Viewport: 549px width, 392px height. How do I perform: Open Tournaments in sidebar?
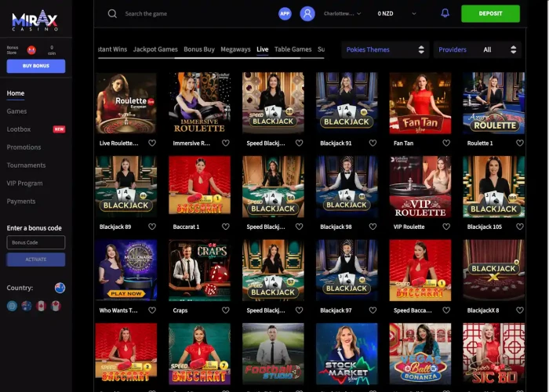click(26, 165)
